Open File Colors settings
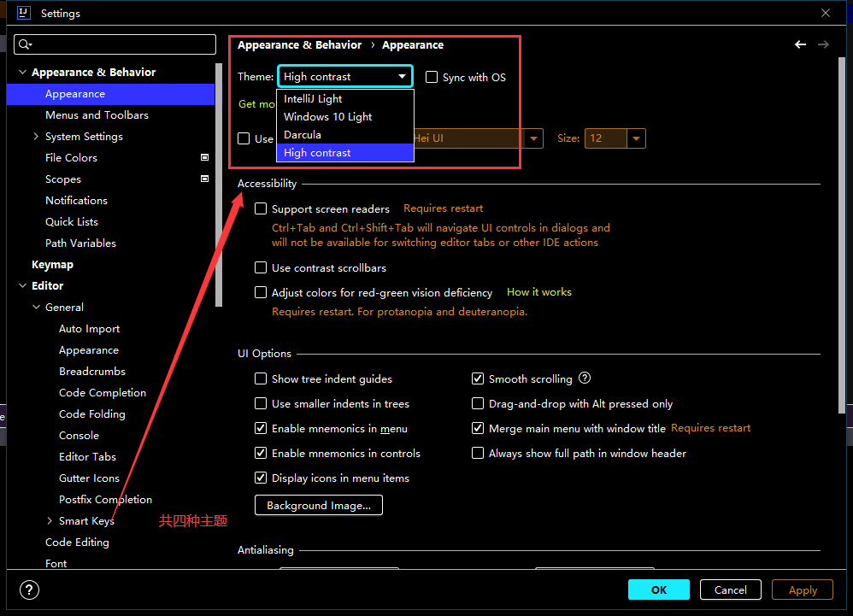Image resolution: width=853 pixels, height=616 pixels. [71, 158]
